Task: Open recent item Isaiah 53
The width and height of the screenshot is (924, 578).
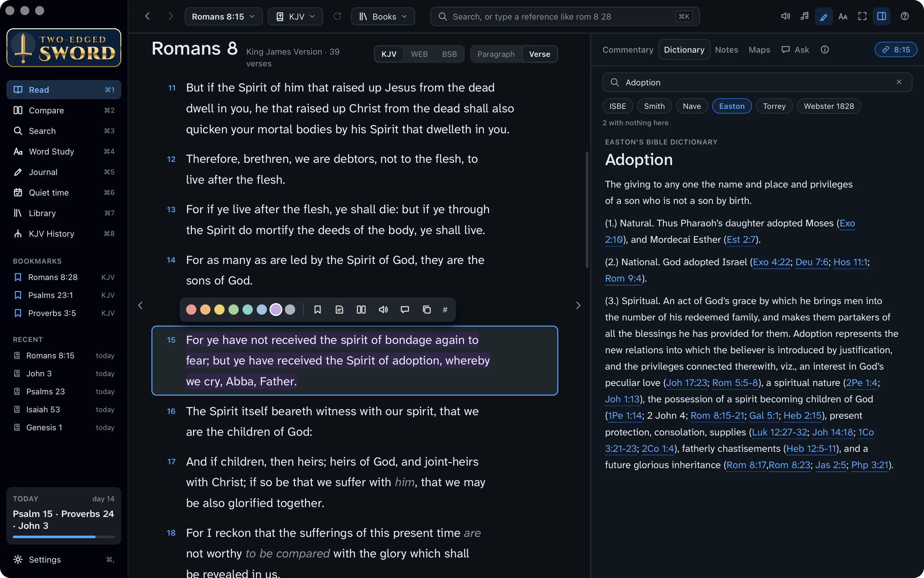Action: 64,409
